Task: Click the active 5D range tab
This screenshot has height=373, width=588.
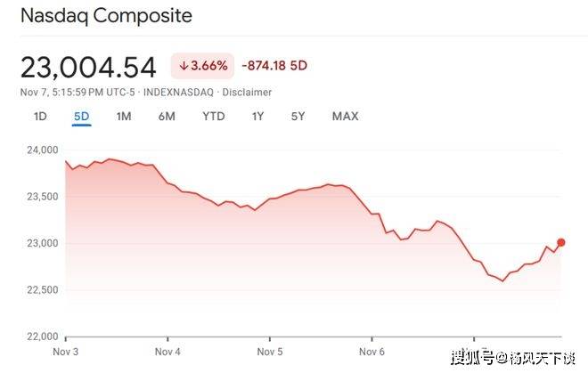Action: pyautogui.click(x=82, y=117)
